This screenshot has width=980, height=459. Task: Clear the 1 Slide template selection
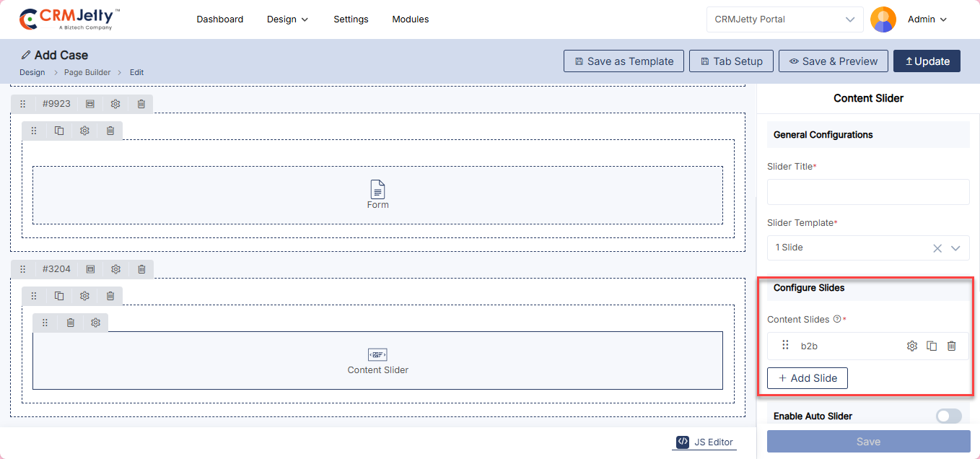937,248
